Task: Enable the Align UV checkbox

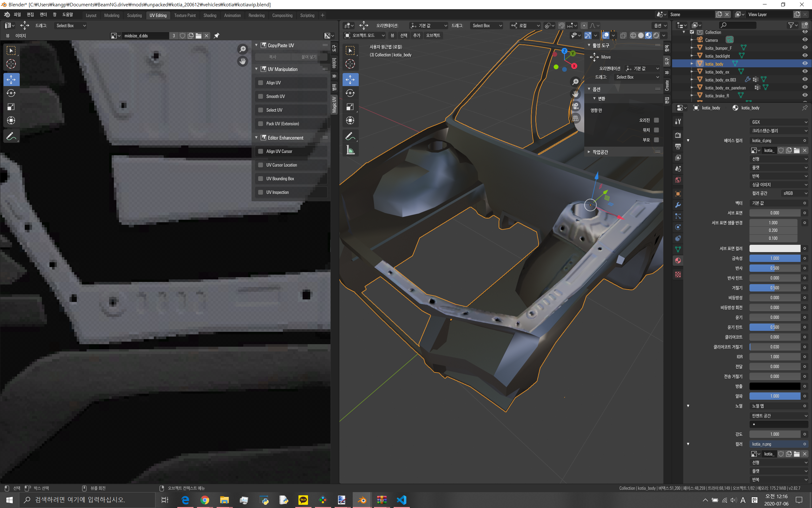Action: click(260, 83)
